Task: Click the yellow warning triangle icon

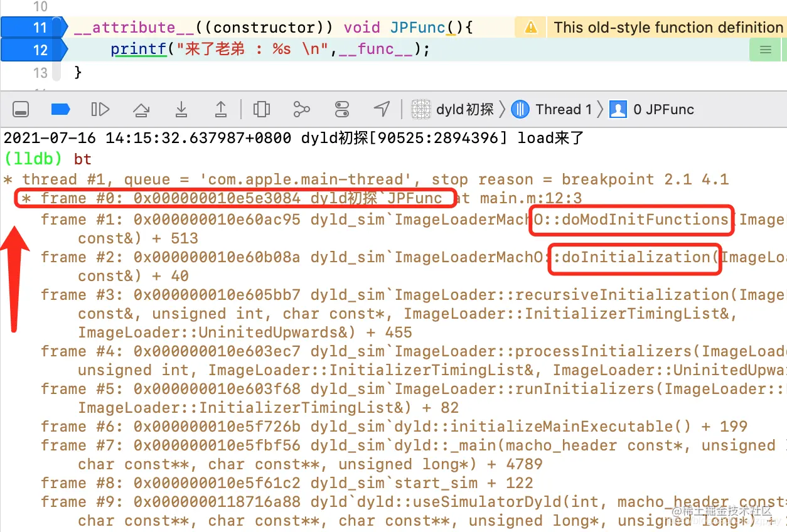Action: tap(531, 28)
